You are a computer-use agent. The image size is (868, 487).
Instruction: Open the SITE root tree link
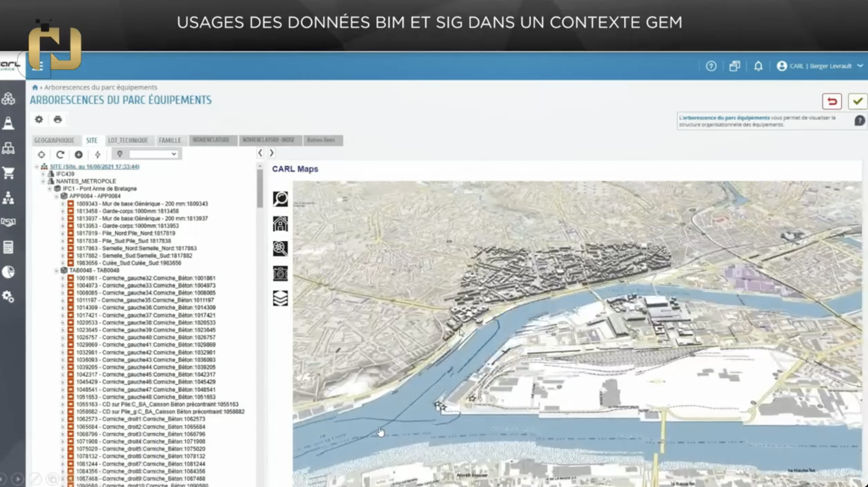pyautogui.click(x=95, y=167)
